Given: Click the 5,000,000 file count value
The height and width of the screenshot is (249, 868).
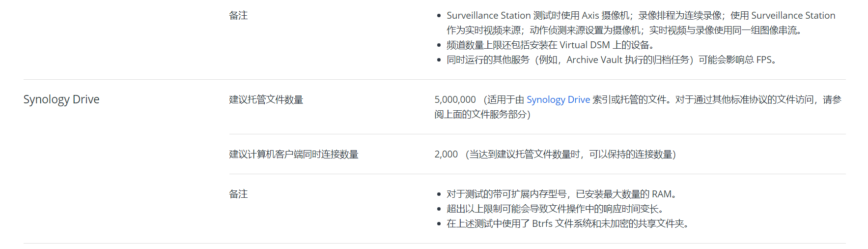Looking at the screenshot, I should [455, 100].
